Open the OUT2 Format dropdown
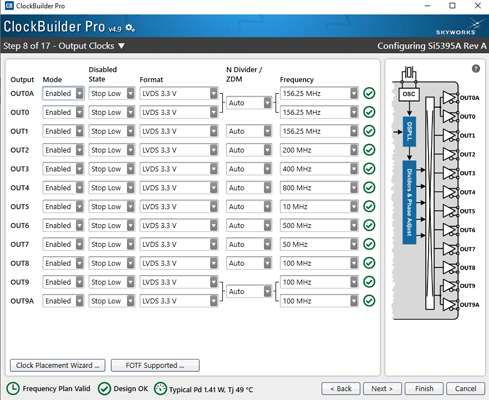Image resolution: width=489 pixels, height=400 pixels. (x=179, y=150)
